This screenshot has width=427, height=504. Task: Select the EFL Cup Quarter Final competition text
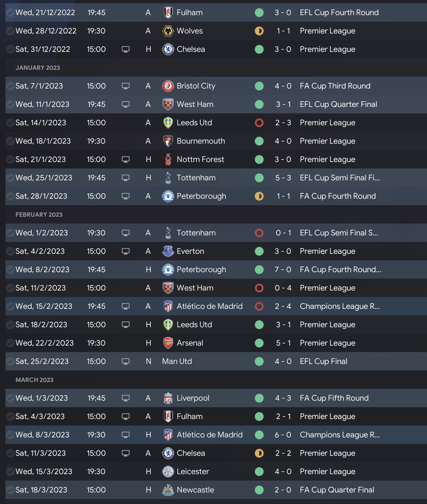[x=338, y=104]
